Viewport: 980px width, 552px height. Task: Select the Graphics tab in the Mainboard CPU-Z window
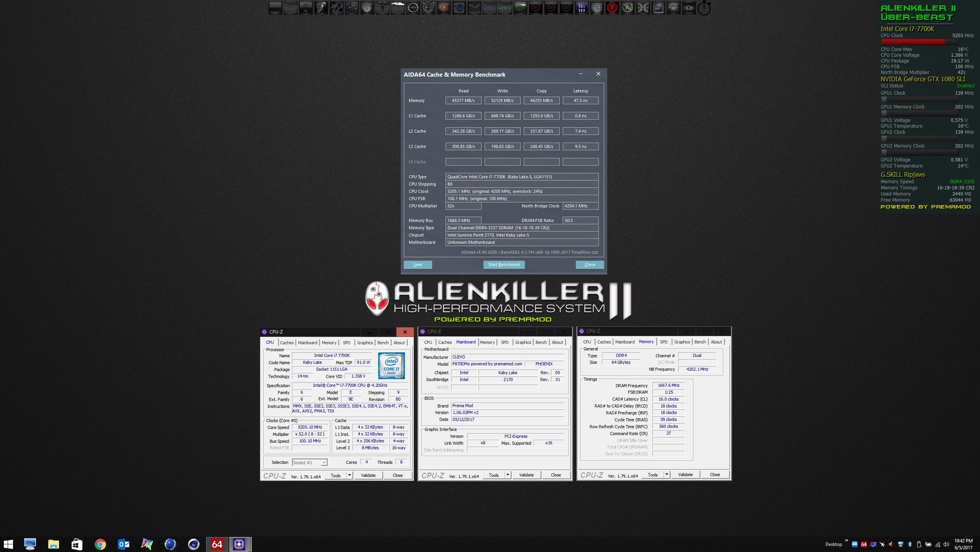(x=523, y=342)
